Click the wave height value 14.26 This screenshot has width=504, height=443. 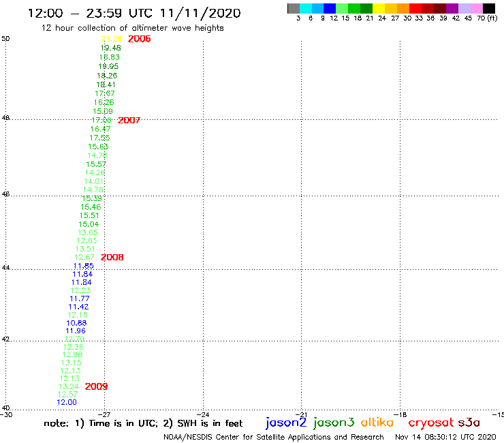click(x=95, y=172)
